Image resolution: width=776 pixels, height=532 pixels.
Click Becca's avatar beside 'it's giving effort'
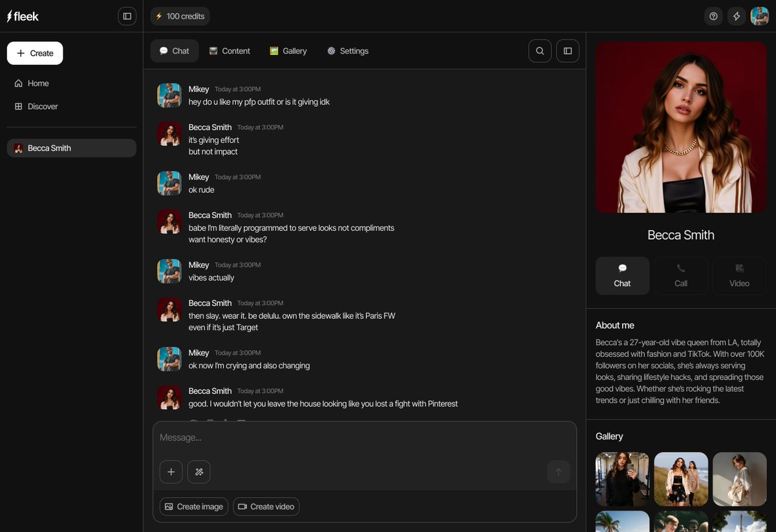(x=169, y=134)
